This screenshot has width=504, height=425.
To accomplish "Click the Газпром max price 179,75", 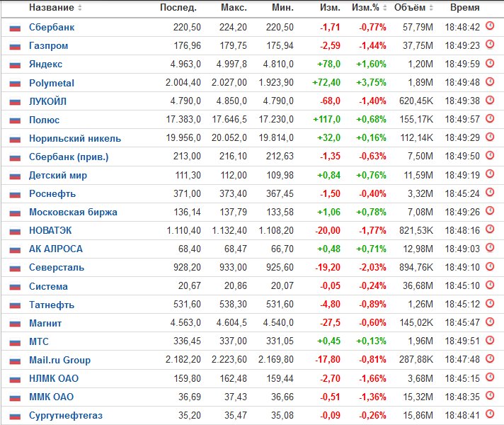I will [x=234, y=45].
